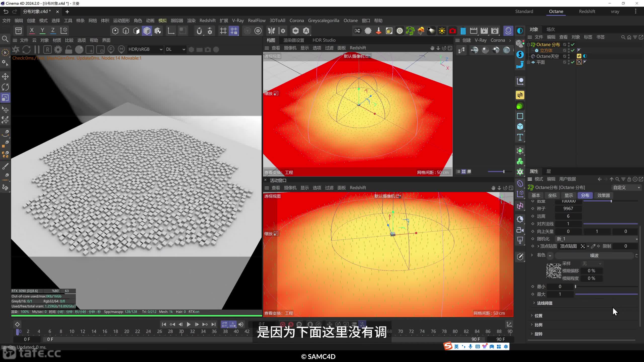Click the shuffle arrows icon in top toolbar
Image resolution: width=644 pixels, height=362 pixels.
(x=357, y=31)
